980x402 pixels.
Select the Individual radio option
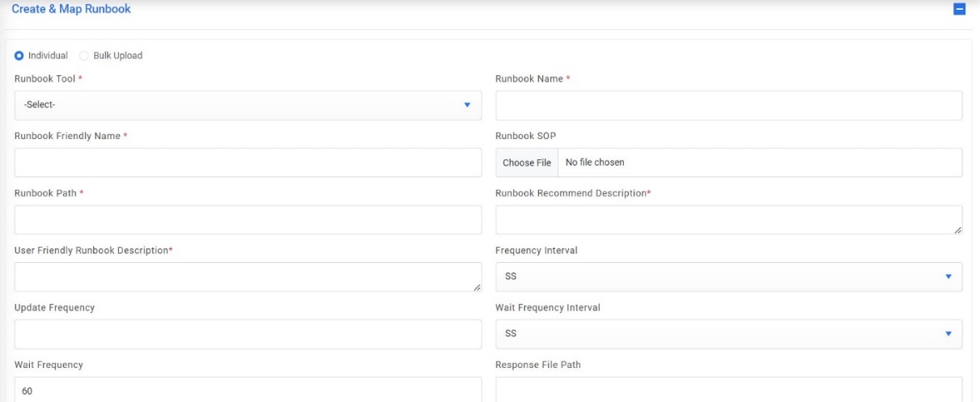(x=19, y=56)
